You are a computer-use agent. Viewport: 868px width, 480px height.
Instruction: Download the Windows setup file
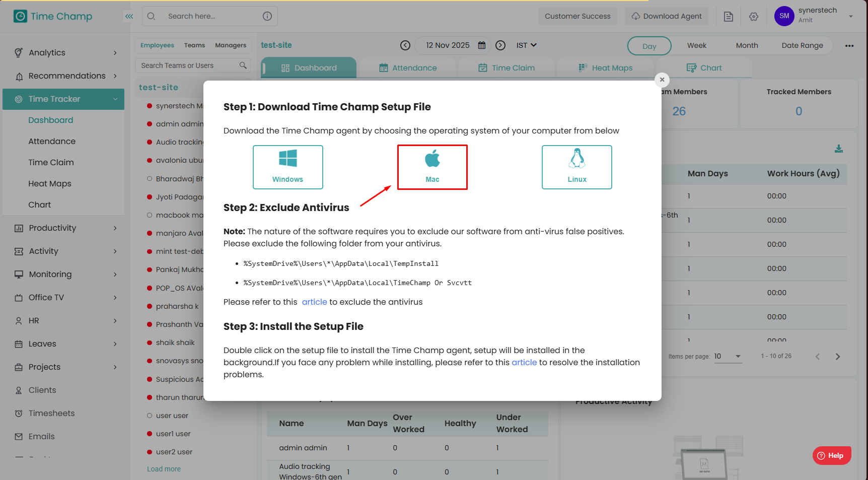(288, 167)
